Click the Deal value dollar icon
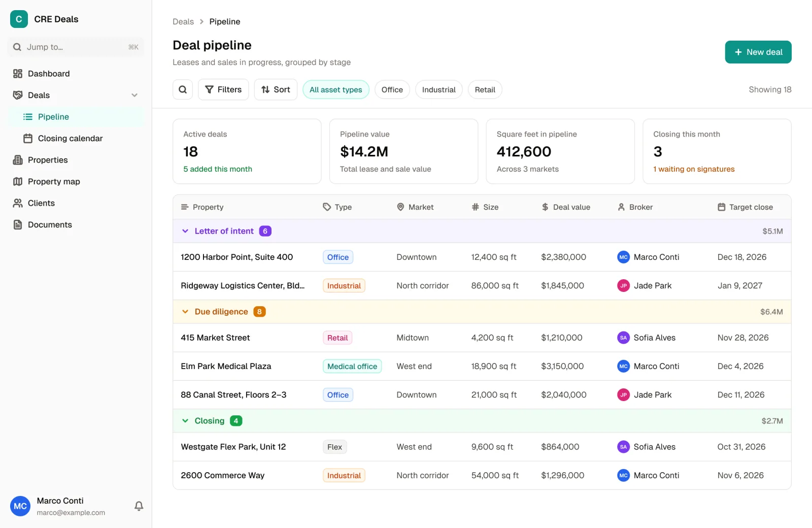This screenshot has height=528, width=812. click(x=545, y=207)
